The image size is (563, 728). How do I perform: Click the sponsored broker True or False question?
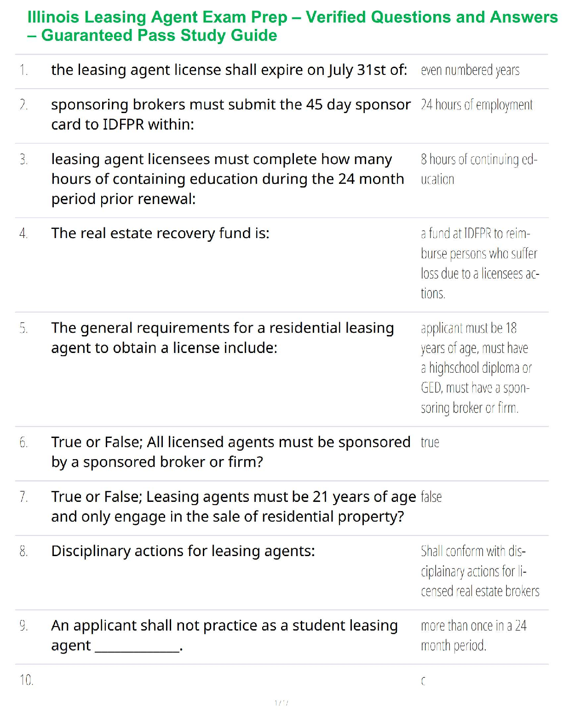pyautogui.click(x=230, y=452)
